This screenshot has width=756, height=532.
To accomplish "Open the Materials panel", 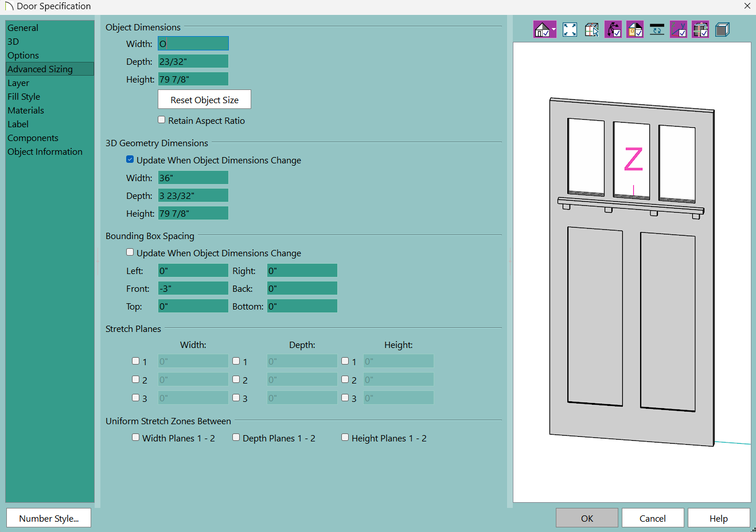I will pos(26,110).
